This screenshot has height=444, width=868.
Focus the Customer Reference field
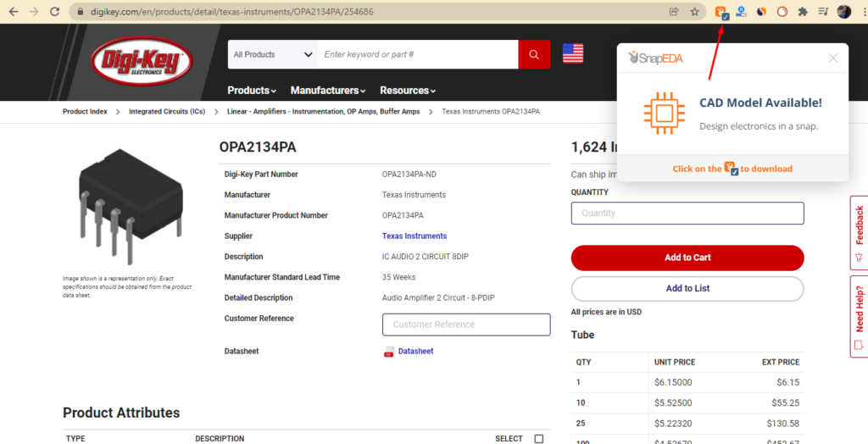point(466,325)
